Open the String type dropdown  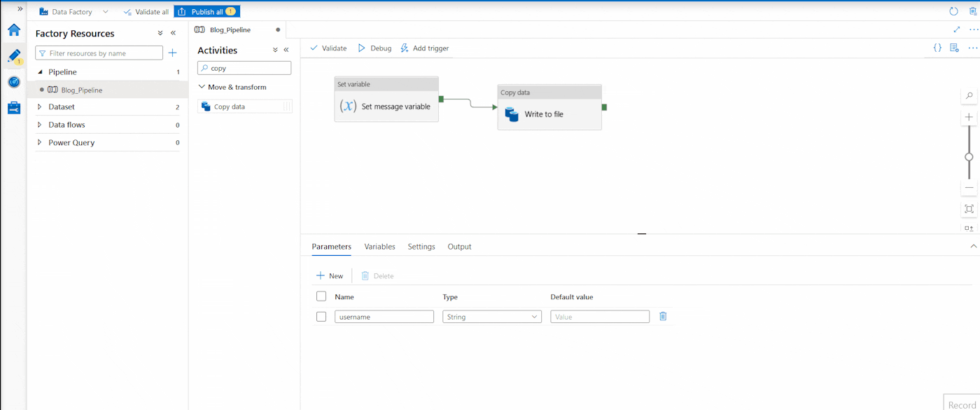(492, 317)
